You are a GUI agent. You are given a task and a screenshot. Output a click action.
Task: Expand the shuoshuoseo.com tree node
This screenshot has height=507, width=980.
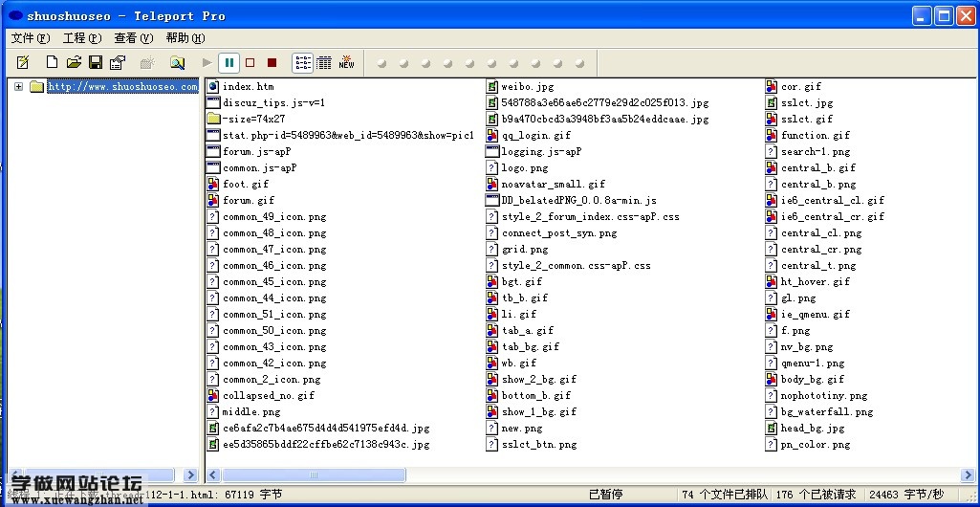(x=18, y=87)
